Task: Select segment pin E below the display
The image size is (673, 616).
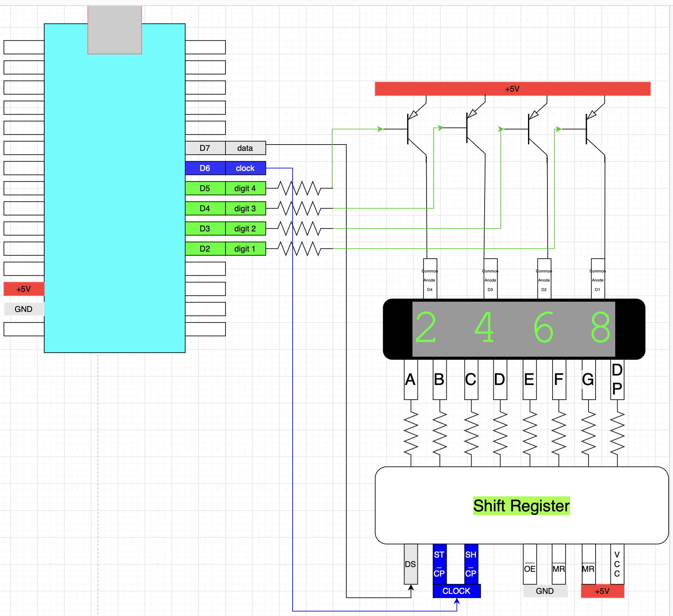Action: (x=530, y=379)
